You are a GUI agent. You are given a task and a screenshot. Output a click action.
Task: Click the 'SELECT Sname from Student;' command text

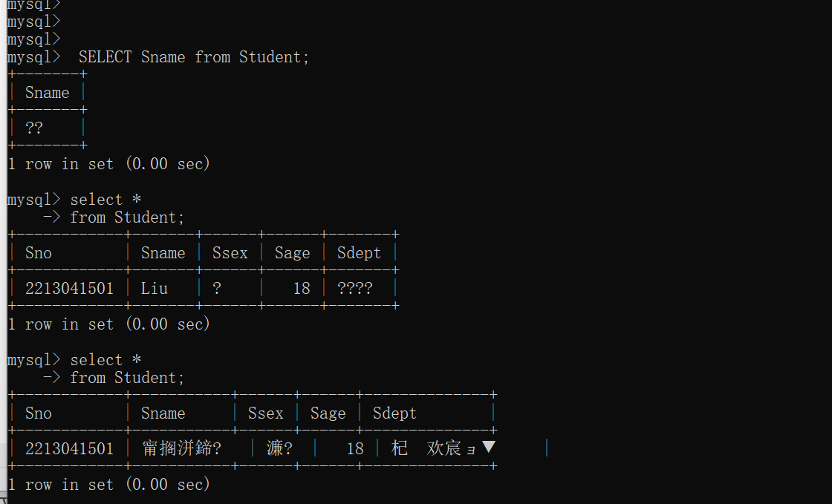pos(194,57)
